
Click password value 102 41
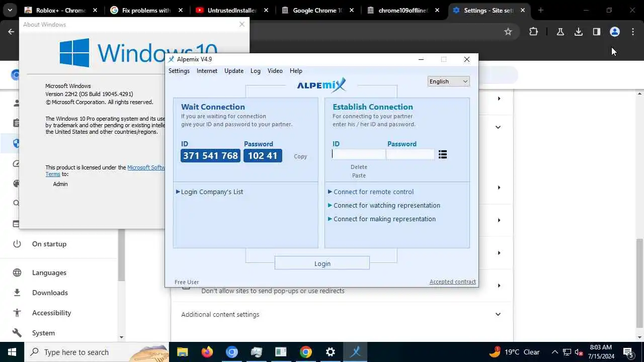pos(263,156)
